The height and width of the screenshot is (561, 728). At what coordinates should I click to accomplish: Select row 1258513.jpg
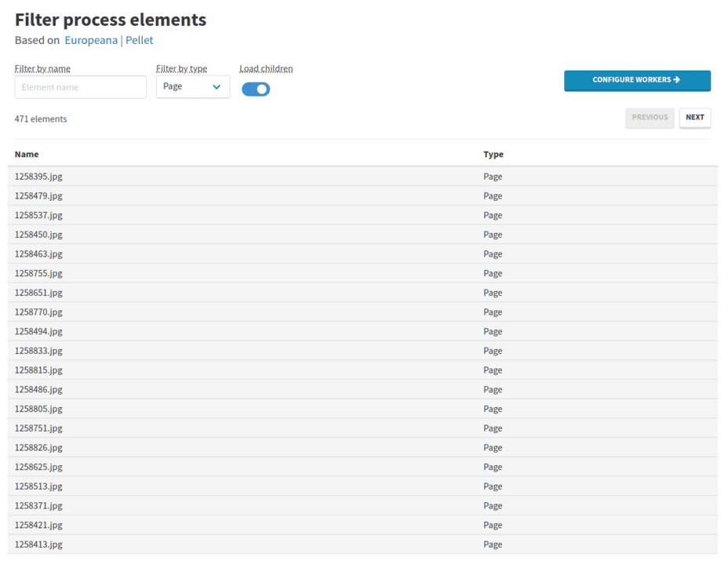pos(362,486)
